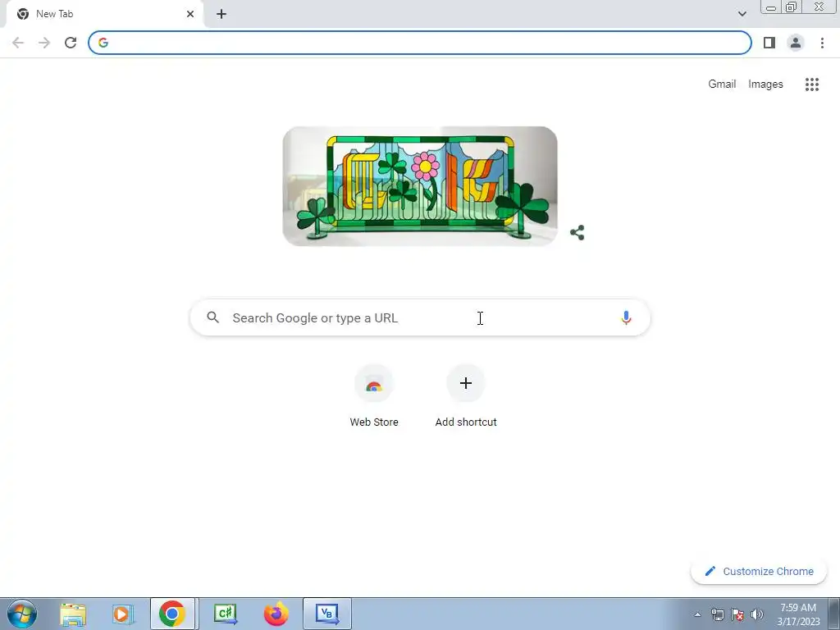Open the Web Store shortcut
The width and height of the screenshot is (840, 630).
374,396
